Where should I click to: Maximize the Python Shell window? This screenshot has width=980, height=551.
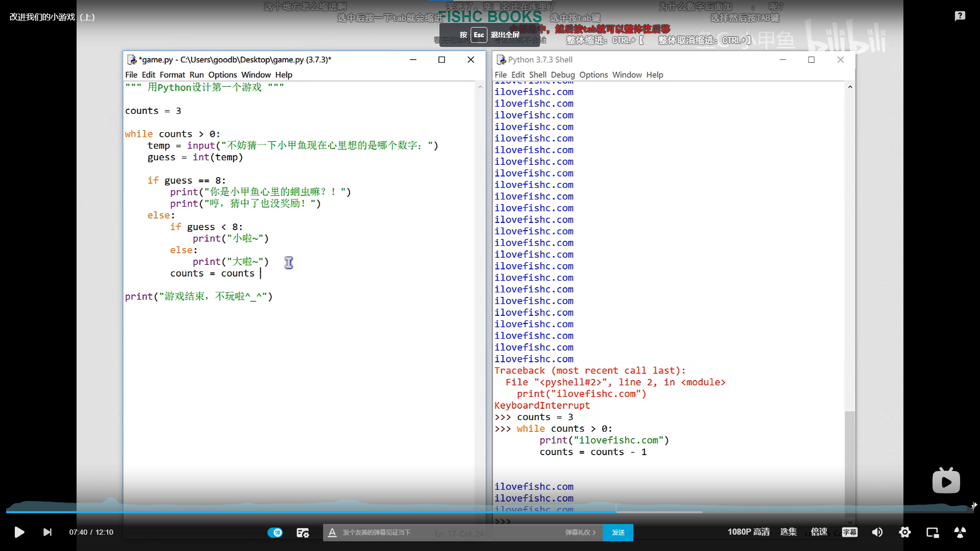[811, 60]
